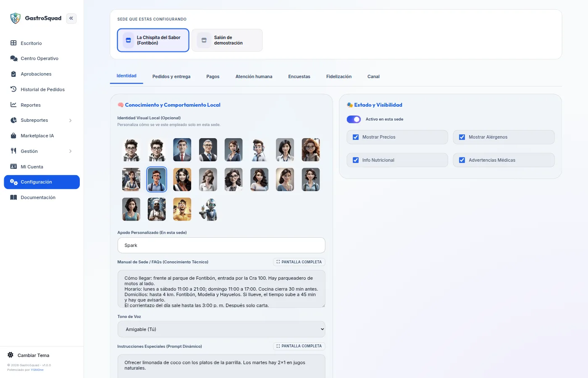This screenshot has height=378, width=588.
Task: Switch to the Canal tab
Action: (x=373, y=76)
